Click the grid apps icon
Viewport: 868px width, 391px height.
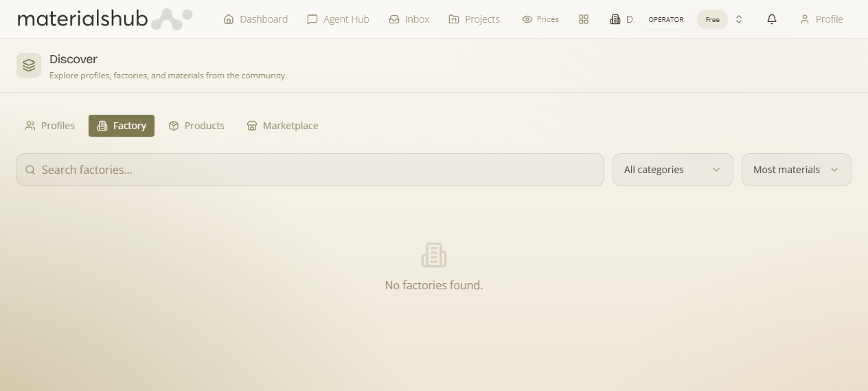(x=584, y=19)
